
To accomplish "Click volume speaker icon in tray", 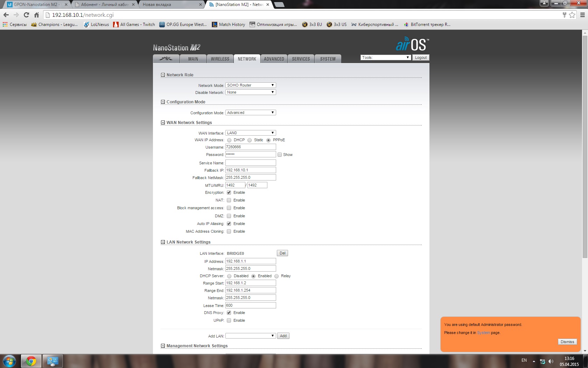I will tap(551, 361).
